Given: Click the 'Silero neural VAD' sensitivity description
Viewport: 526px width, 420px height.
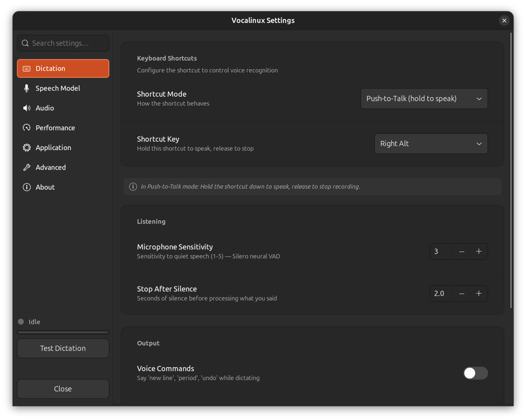Looking at the screenshot, I should coord(208,256).
